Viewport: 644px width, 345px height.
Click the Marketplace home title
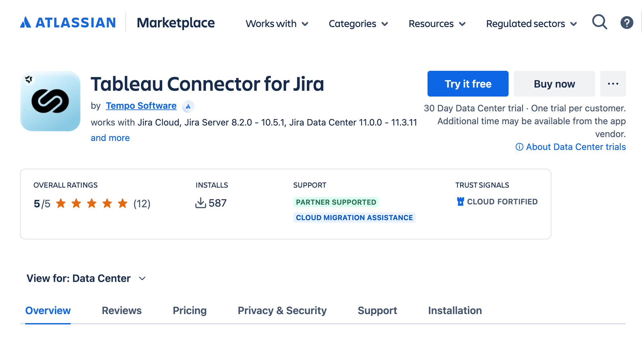[176, 23]
